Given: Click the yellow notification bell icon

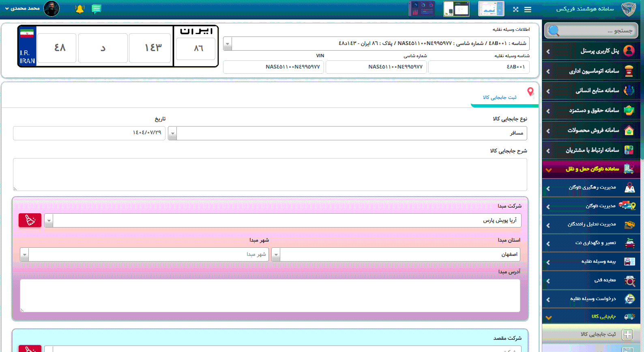Looking at the screenshot, I should click(x=79, y=9).
